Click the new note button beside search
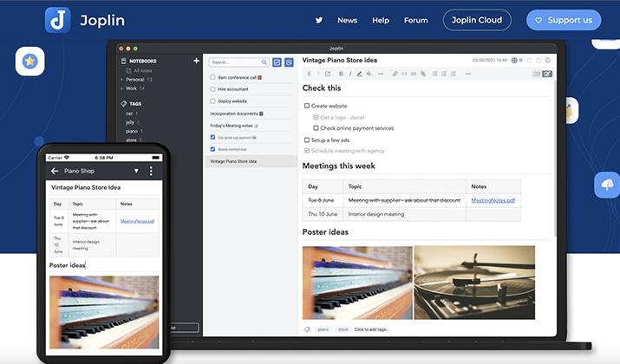The image size is (620, 364). (x=289, y=62)
